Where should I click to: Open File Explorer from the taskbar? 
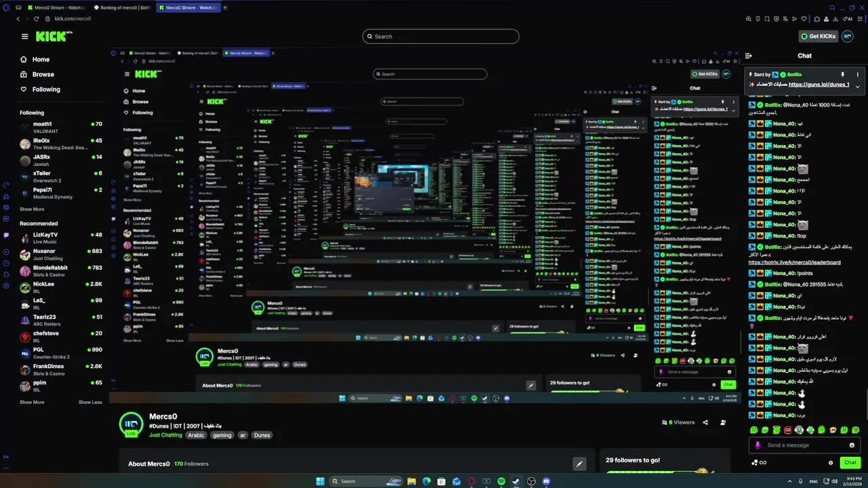412,481
